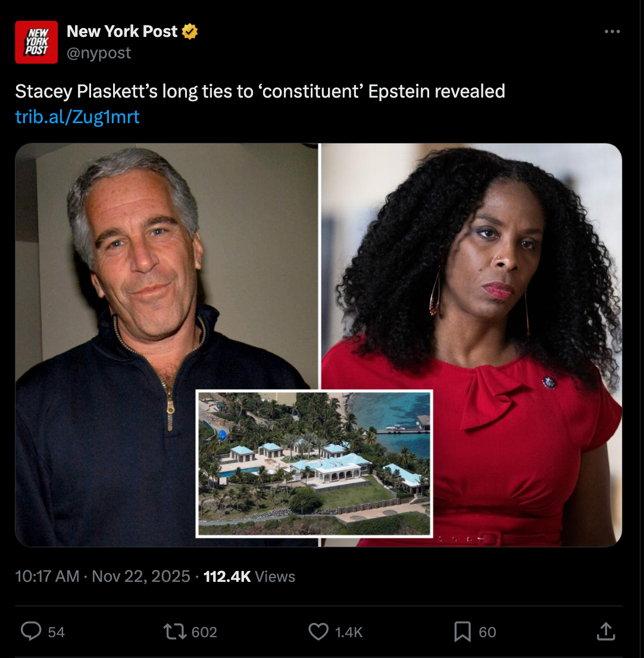Visit the @nypost handle link

[x=99, y=53]
